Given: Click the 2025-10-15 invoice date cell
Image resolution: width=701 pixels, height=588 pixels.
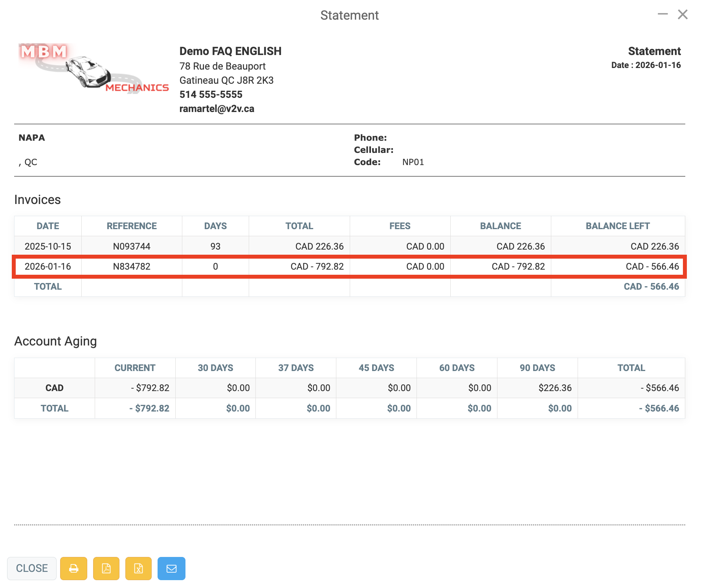Looking at the screenshot, I should pos(48,246).
